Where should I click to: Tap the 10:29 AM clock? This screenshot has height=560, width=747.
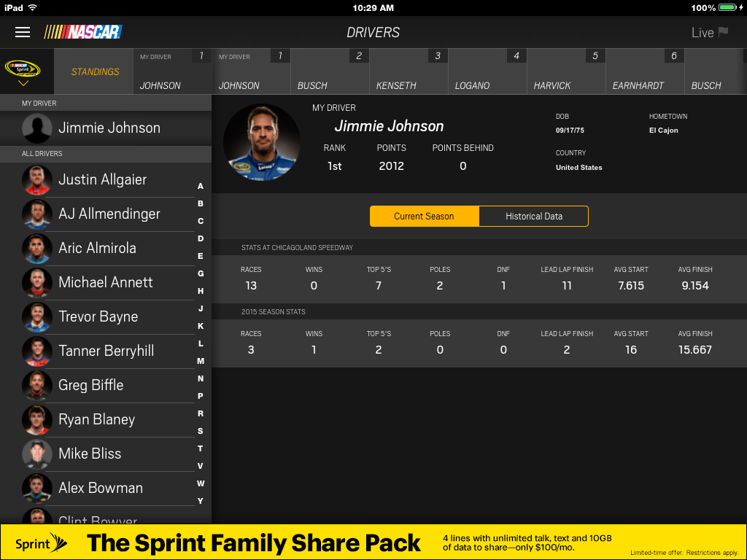coord(373,7)
